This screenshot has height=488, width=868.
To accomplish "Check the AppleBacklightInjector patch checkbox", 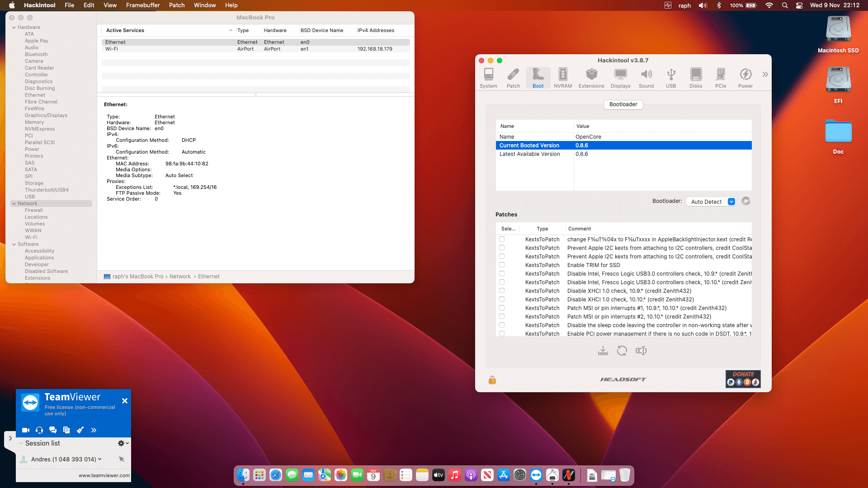I will [502, 239].
